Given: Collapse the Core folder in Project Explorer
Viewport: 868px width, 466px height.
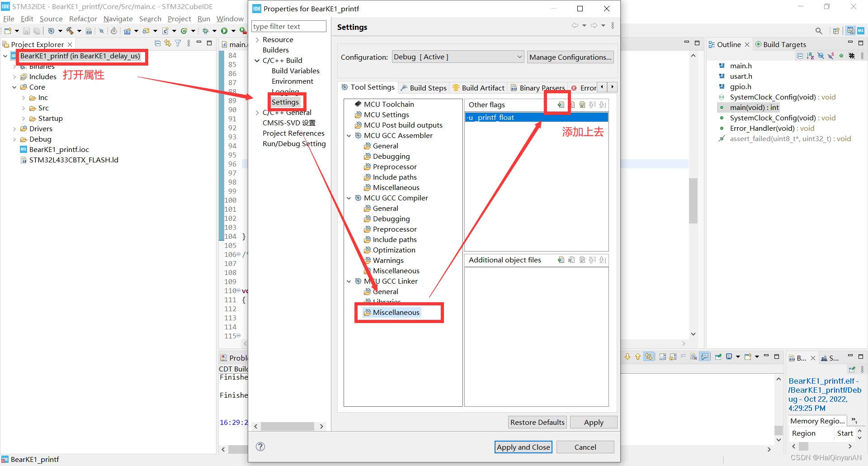Looking at the screenshot, I should (14, 87).
